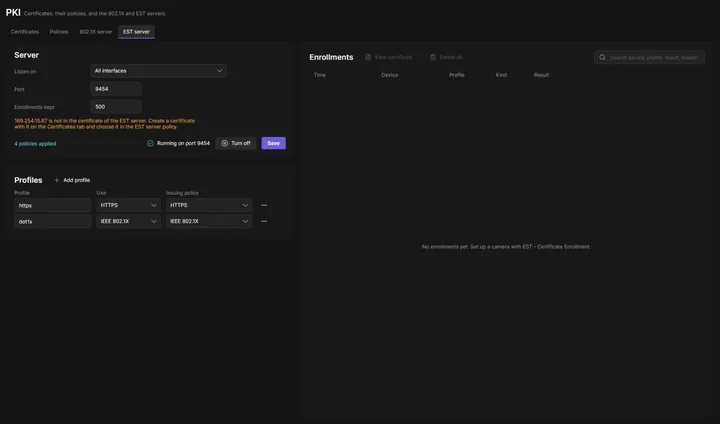Switch to the Certificates tab
Screen dimensions: 720x424
pos(25,32)
